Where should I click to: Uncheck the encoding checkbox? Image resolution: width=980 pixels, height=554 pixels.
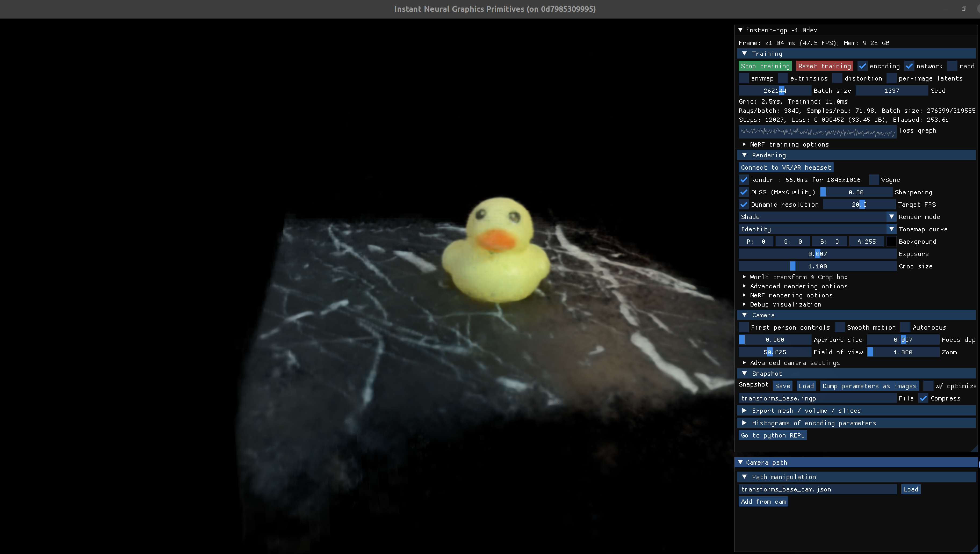(x=862, y=66)
